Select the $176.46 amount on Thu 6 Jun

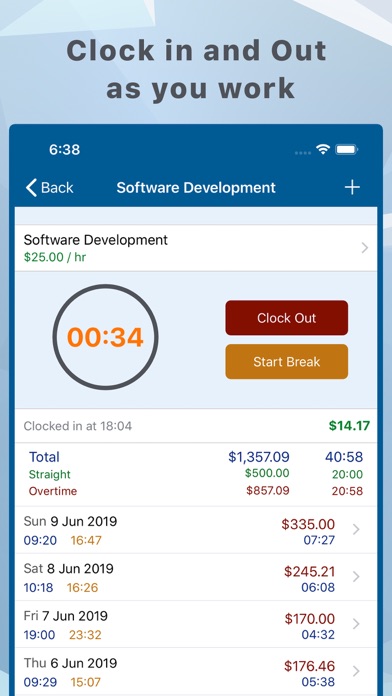[x=309, y=666]
